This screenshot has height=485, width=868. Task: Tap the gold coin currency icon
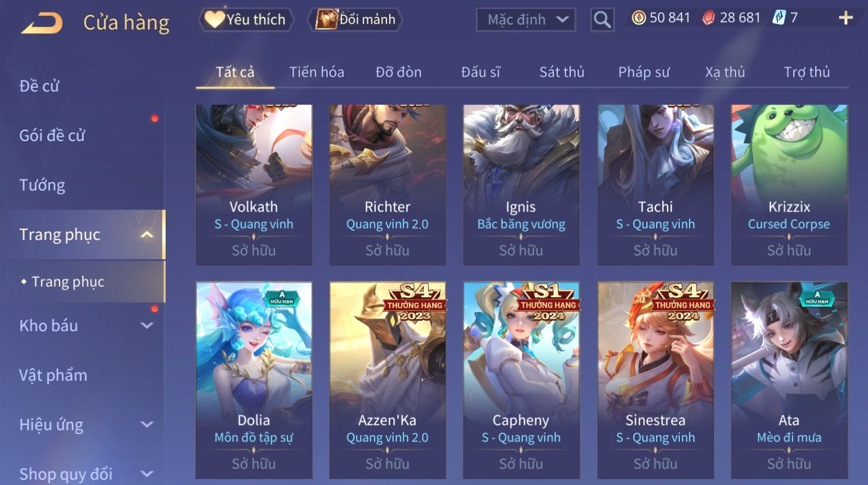638,18
